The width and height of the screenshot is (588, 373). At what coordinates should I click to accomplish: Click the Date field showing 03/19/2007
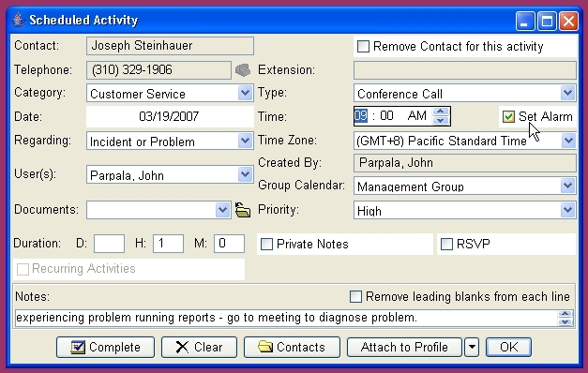click(x=170, y=116)
